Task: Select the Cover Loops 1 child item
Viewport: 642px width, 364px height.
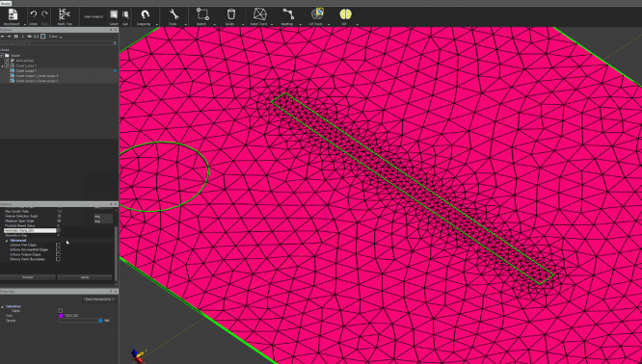Action: [26, 70]
